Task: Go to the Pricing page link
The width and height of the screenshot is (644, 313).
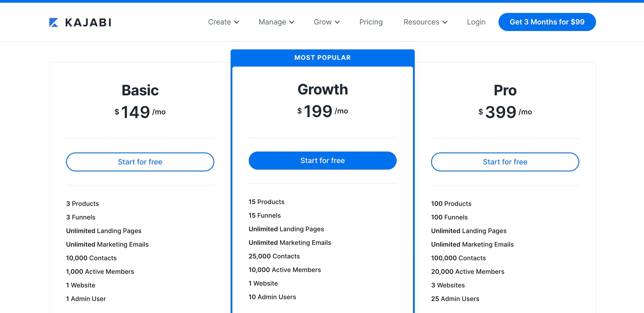Action: [x=371, y=22]
